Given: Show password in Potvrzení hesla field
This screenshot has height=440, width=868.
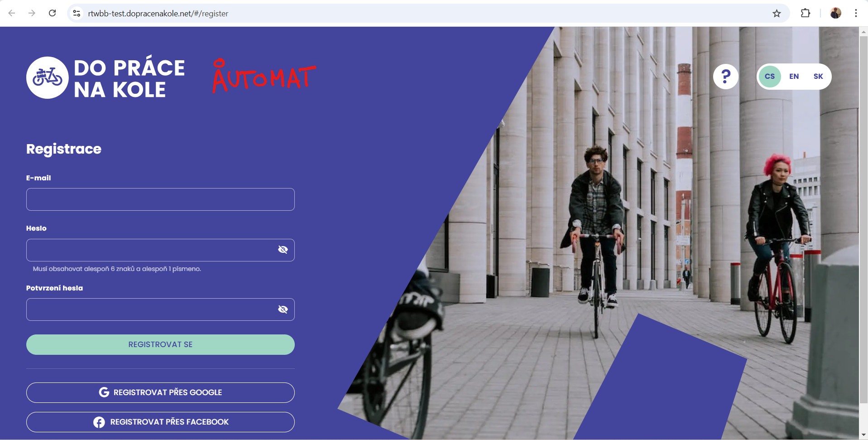Looking at the screenshot, I should pos(283,309).
